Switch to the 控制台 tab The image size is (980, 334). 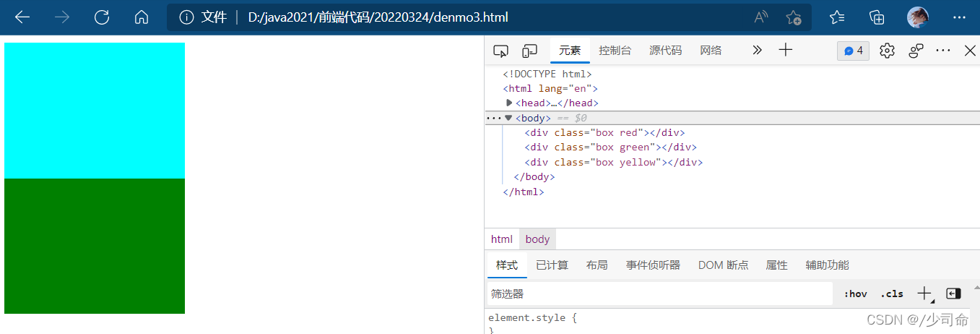(615, 51)
